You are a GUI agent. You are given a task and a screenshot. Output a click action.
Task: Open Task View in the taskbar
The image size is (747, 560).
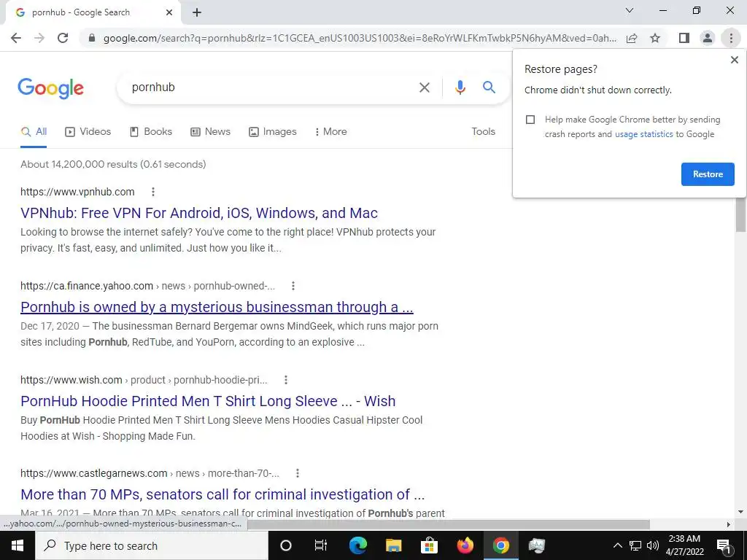[x=321, y=545]
